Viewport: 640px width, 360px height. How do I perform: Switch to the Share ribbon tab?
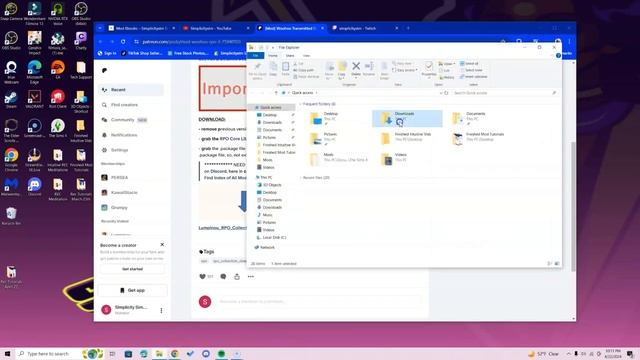click(290, 56)
